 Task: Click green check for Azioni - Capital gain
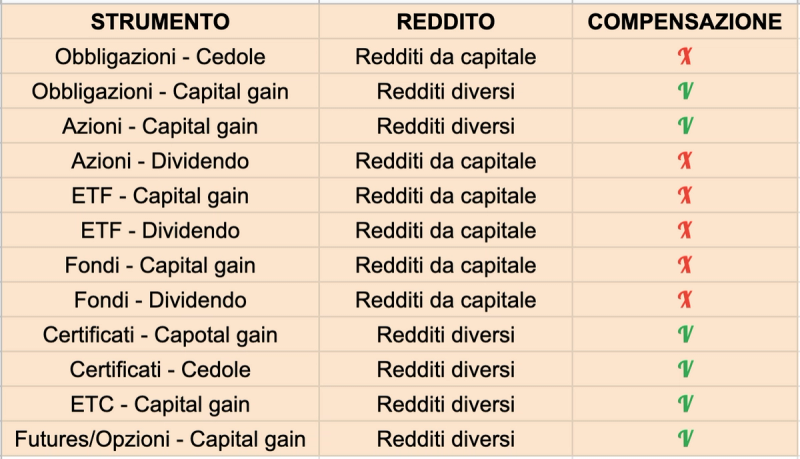pyautogui.click(x=685, y=126)
